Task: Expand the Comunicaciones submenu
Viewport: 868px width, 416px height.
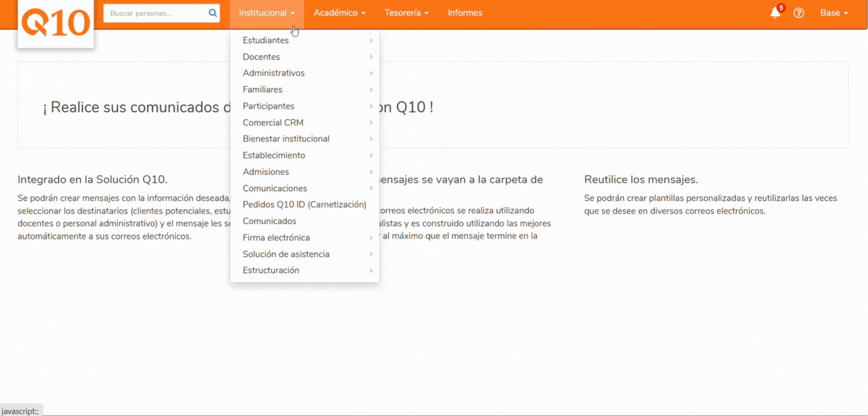Action: pyautogui.click(x=305, y=188)
